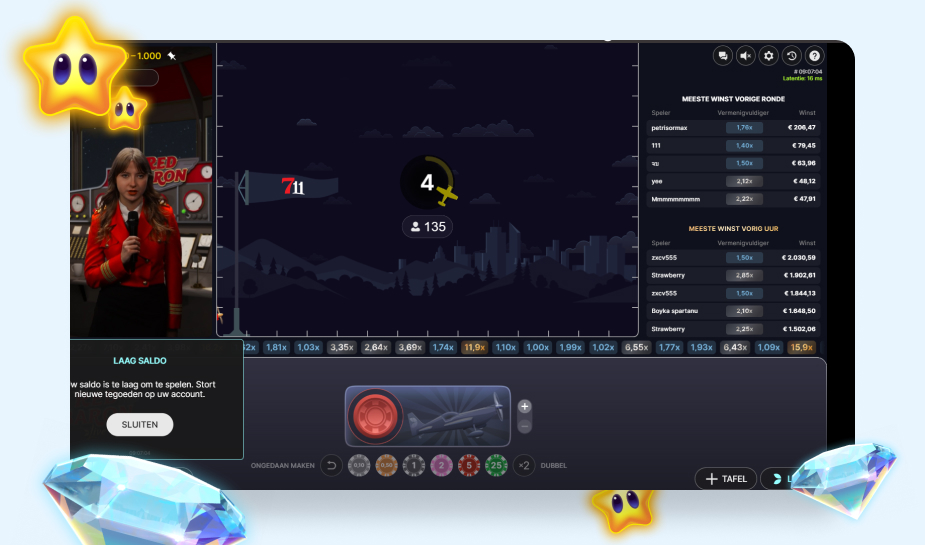Click the countdown timer showing 4
Screen dimensions: 925x545
pos(428,182)
